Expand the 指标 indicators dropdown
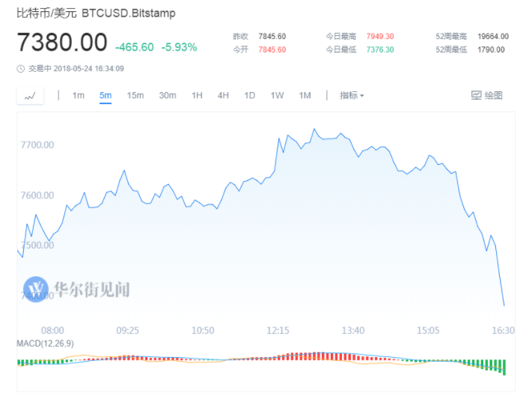This screenshot has height=396, width=532. pos(352,96)
